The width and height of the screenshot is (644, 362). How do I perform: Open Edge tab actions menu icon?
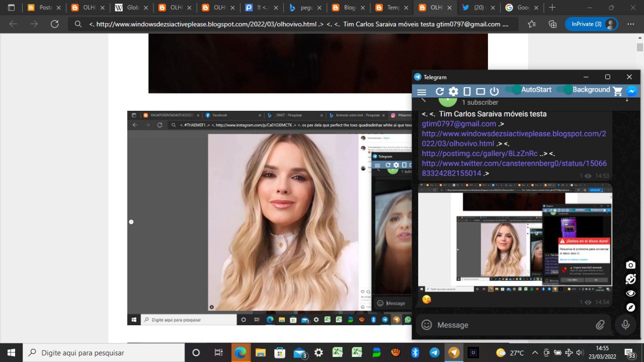click(x=12, y=8)
